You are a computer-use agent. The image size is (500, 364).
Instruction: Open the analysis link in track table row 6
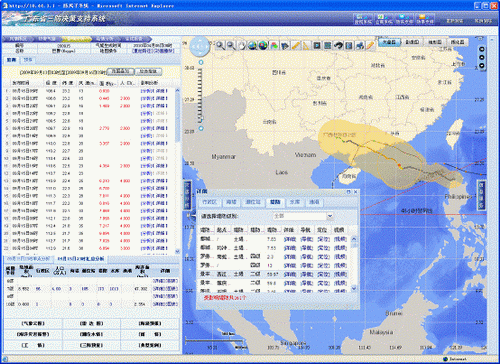pos(146,128)
